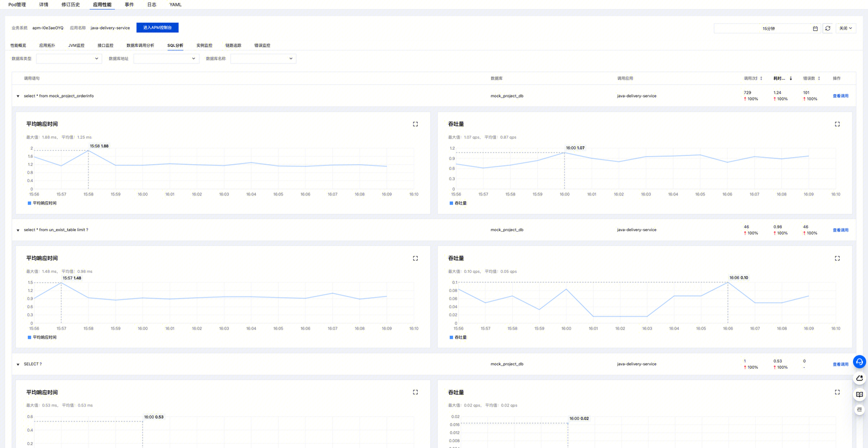Viewport: 868px width, 448px height.
Task: Open the 接口监控 sub-tab
Action: coord(105,46)
